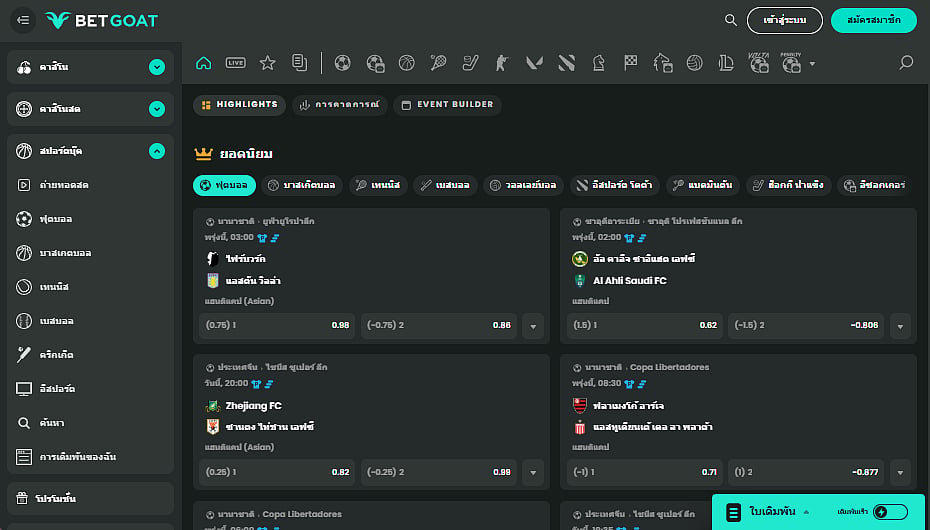Open search via the header magnifier icon
Image resolution: width=930 pixels, height=530 pixels.
click(731, 20)
